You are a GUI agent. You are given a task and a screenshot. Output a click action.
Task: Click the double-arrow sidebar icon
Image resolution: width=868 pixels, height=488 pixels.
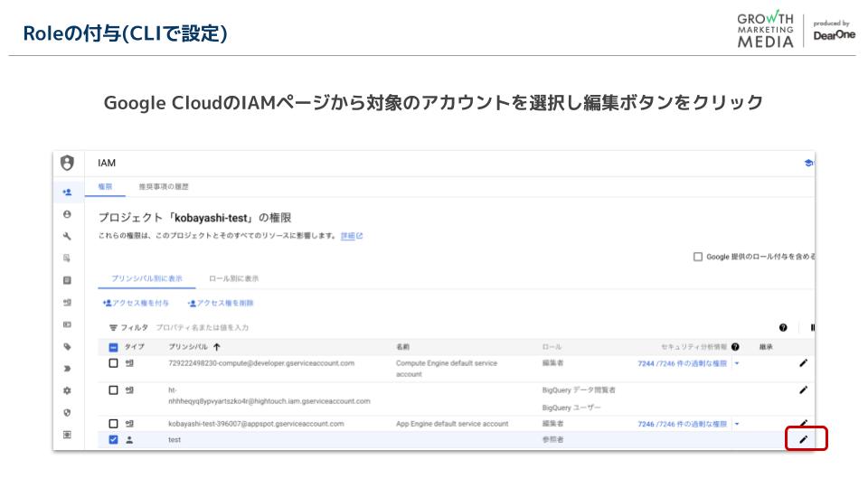[x=67, y=369]
